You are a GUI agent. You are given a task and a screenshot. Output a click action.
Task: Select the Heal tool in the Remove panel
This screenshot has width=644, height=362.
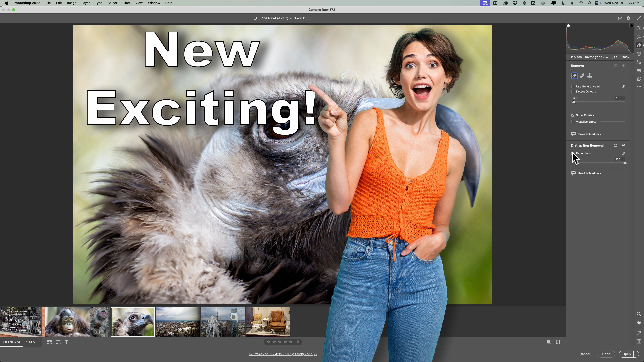(x=582, y=75)
